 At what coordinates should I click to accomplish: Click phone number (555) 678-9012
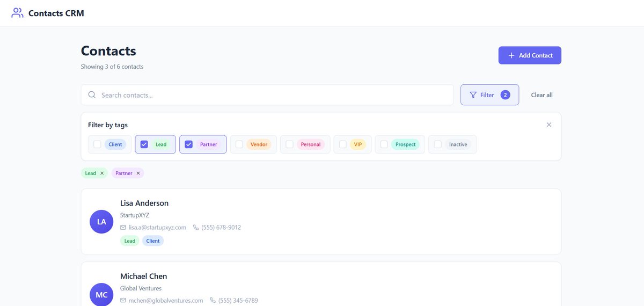point(221,228)
